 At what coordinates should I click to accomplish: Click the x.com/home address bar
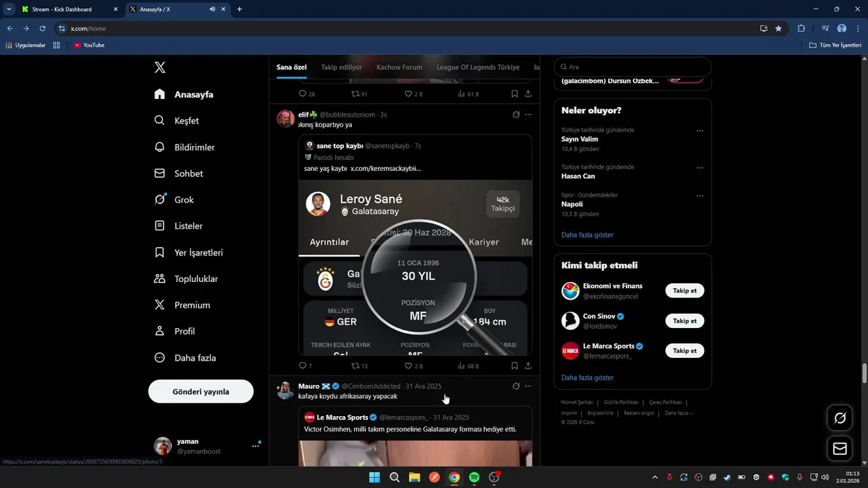(x=407, y=28)
